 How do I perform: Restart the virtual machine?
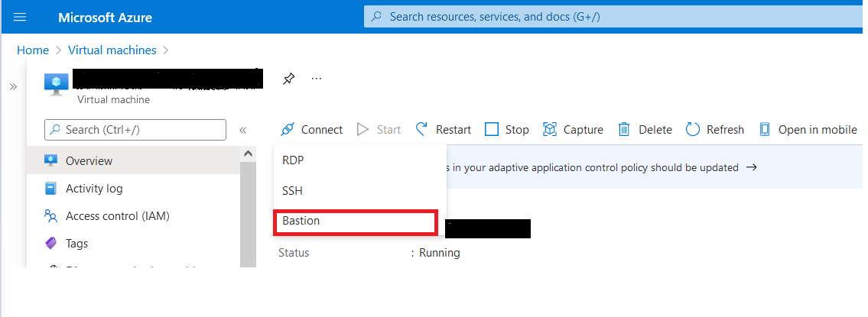[x=444, y=130]
